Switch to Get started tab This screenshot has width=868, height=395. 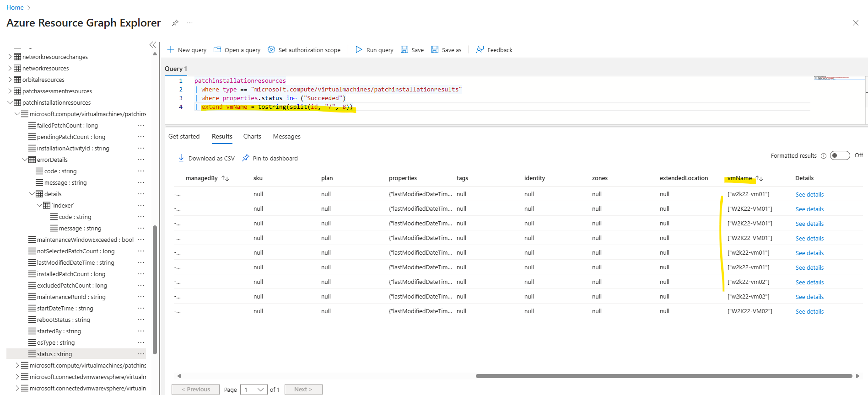[x=184, y=136]
